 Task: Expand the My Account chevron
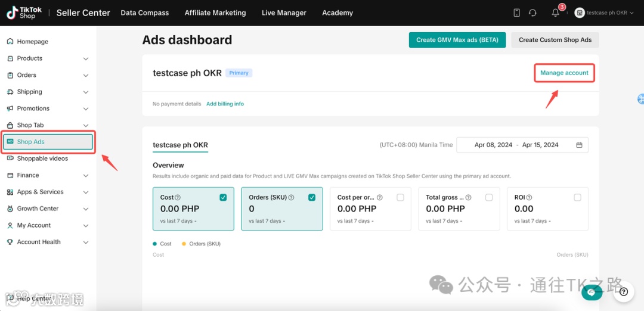click(86, 226)
